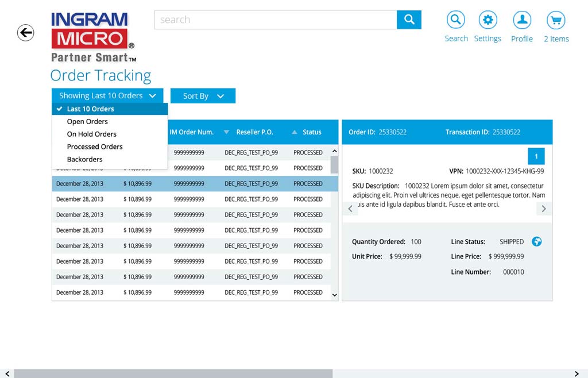Screen dimensions: 588x378
Task: Select the highlighted December 28 order row
Action: click(x=191, y=184)
